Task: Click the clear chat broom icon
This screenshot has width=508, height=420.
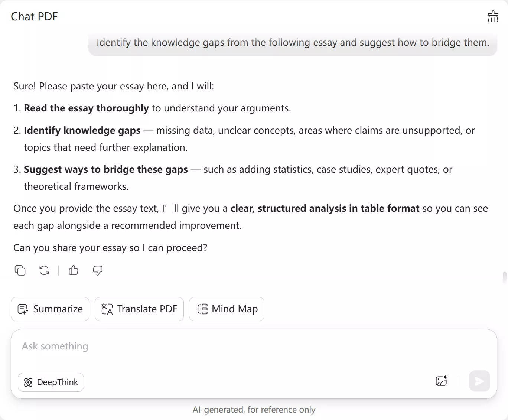Action: [x=493, y=17]
